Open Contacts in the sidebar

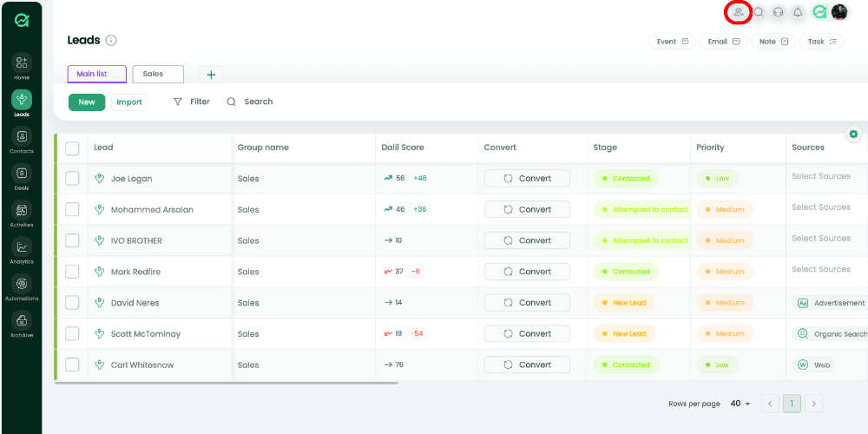[22, 140]
